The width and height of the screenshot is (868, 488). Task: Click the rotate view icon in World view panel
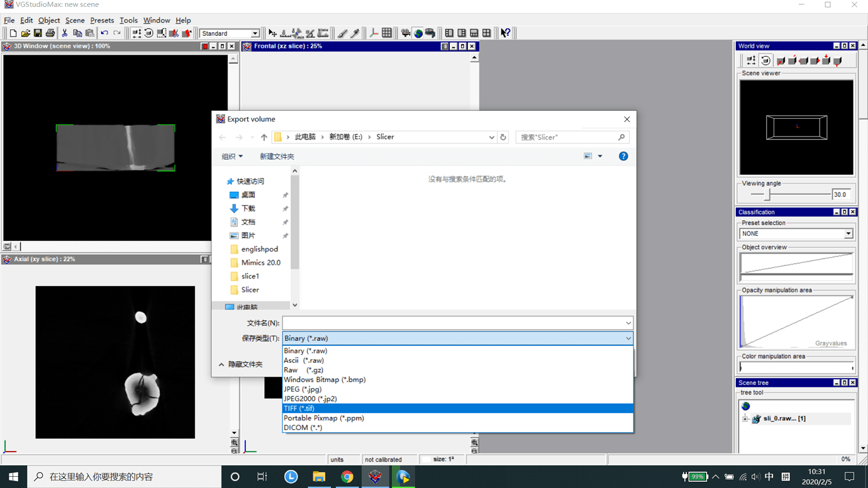(765, 60)
